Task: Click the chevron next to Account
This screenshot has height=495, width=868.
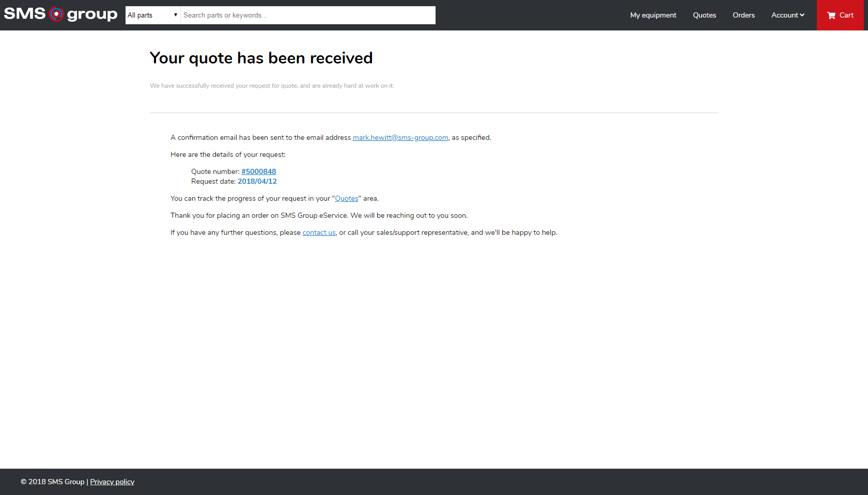Action: click(x=802, y=15)
